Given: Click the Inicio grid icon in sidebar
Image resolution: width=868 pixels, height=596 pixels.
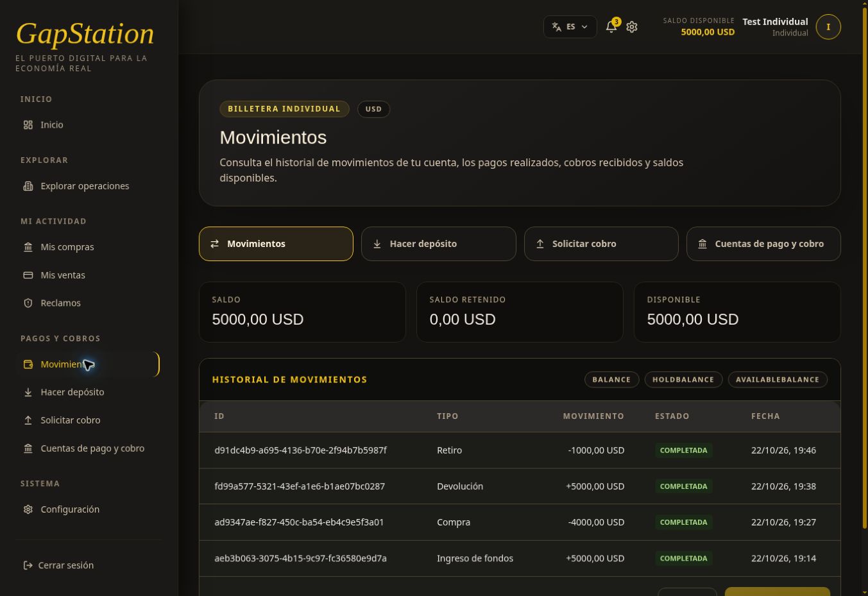Looking at the screenshot, I should (28, 125).
